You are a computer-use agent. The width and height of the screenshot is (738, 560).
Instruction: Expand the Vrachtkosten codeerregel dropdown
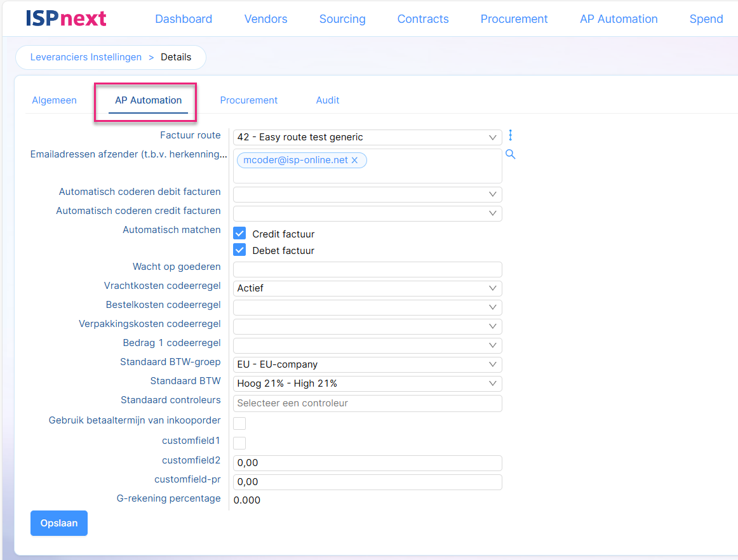[367, 288]
